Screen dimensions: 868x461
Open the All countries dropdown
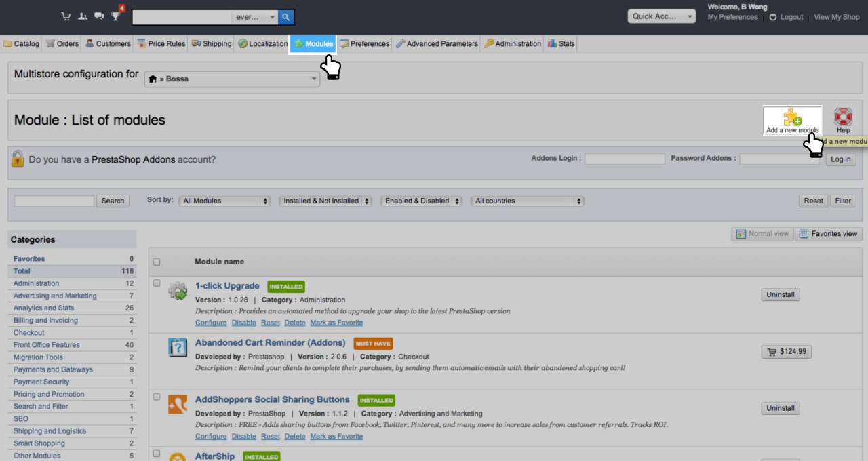tap(528, 201)
